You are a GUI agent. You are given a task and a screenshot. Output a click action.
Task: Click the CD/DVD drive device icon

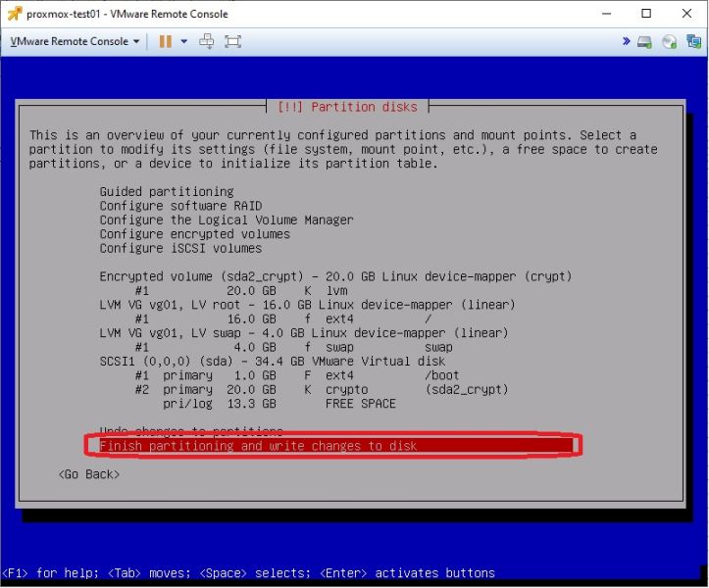pyautogui.click(x=669, y=42)
